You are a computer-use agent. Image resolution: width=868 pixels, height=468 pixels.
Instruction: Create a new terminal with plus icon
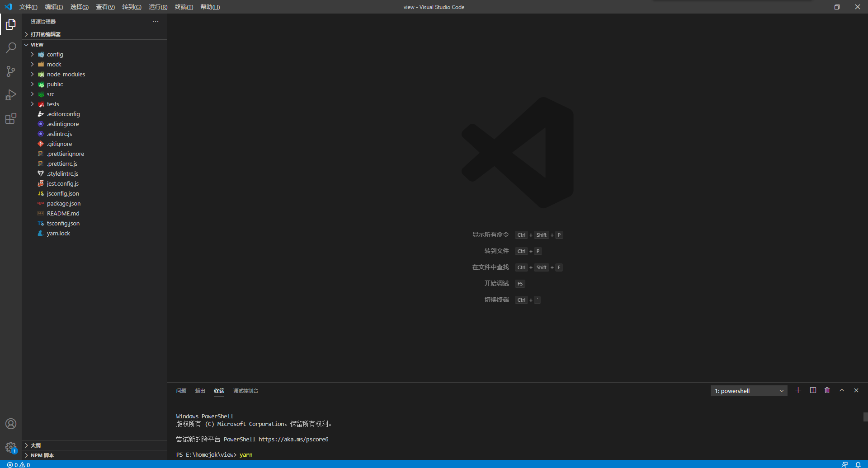point(798,390)
